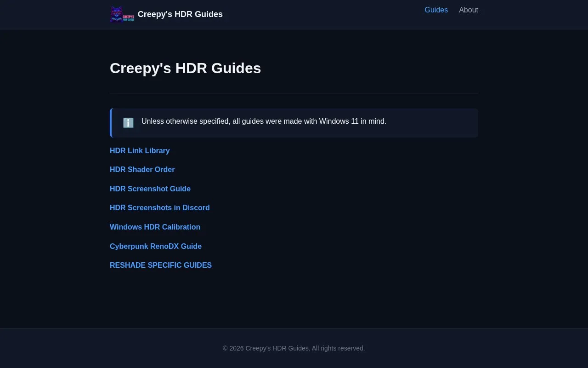Open the Guides nav item
Image resolution: width=588 pixels, height=368 pixels.
click(436, 10)
